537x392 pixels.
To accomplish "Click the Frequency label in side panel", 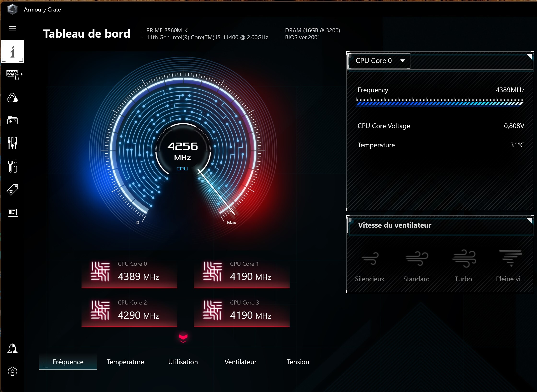I will point(373,90).
